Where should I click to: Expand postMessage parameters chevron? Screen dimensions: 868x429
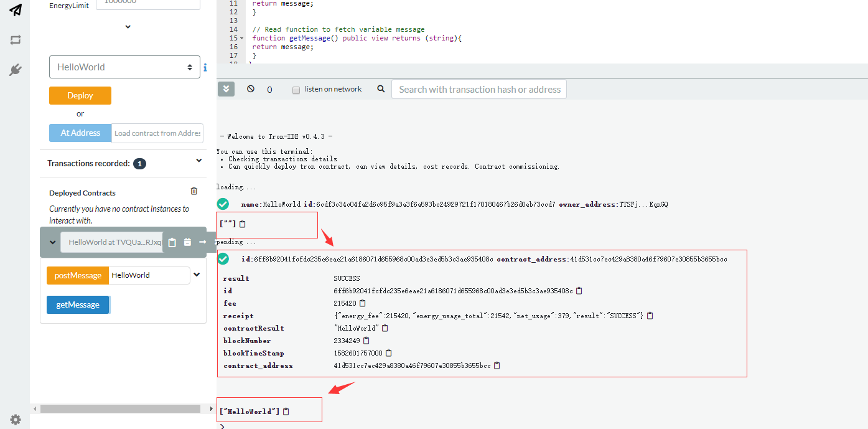(x=197, y=275)
